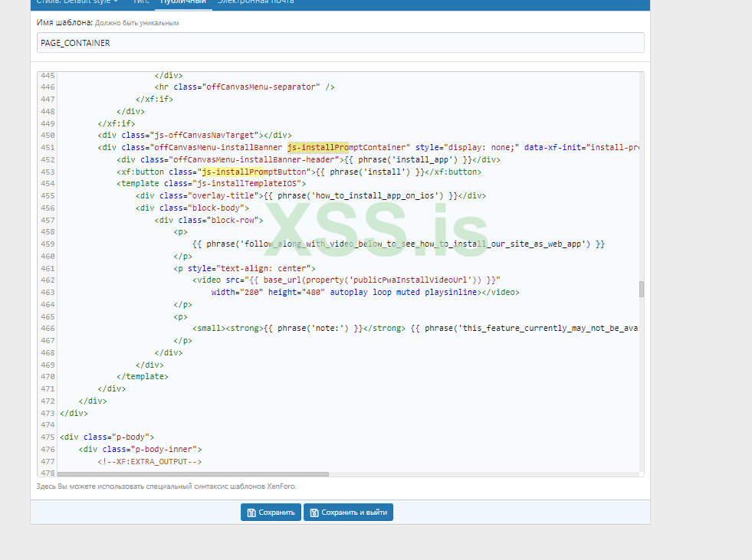Click the phrase('note:') small strong line
The width and height of the screenshot is (752, 560).
tap(415, 329)
